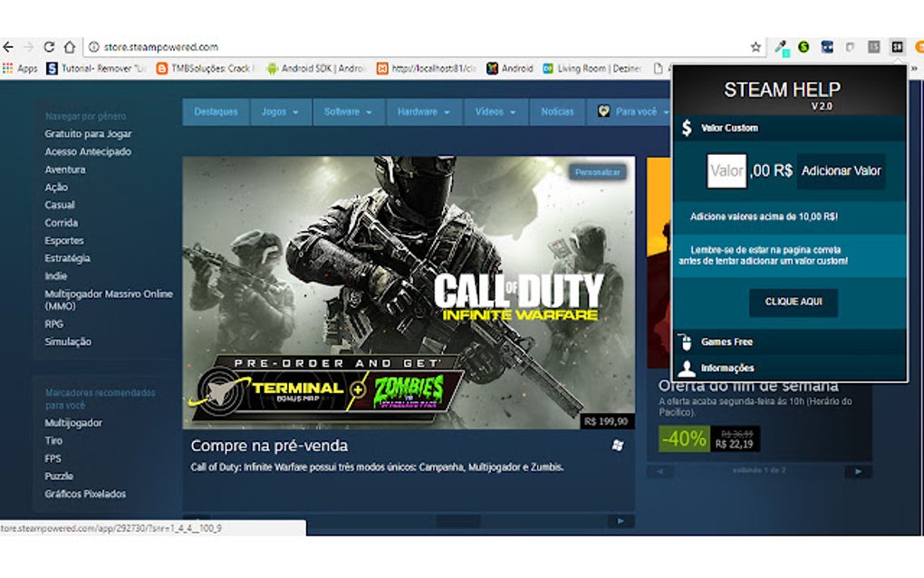Browse the Ação genre
Screen dimensions: 924x578
[x=56, y=188]
